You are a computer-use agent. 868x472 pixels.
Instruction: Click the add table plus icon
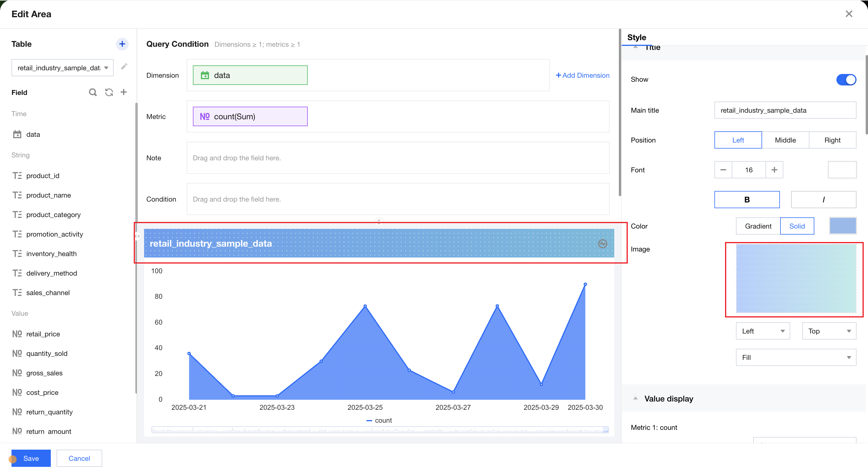coord(122,44)
